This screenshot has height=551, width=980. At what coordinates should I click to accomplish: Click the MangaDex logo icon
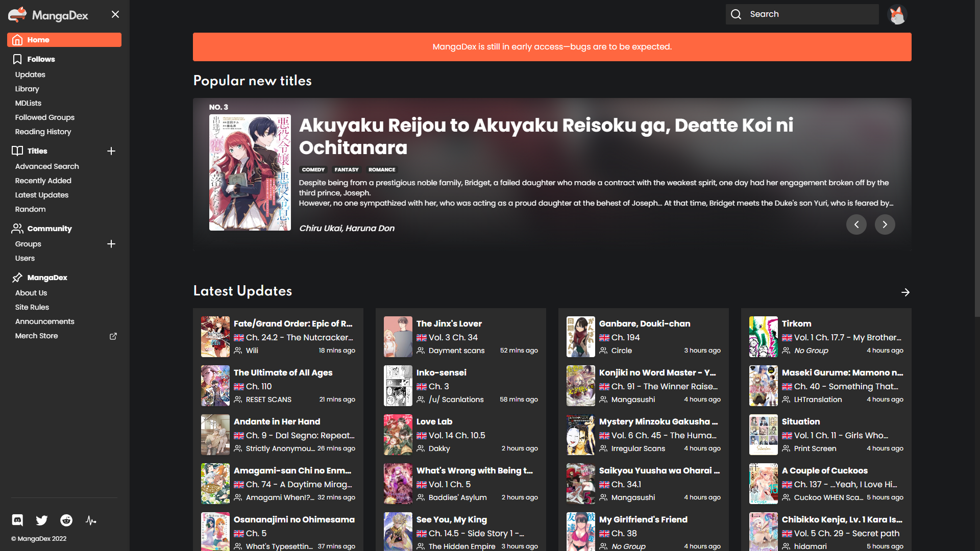[17, 14]
